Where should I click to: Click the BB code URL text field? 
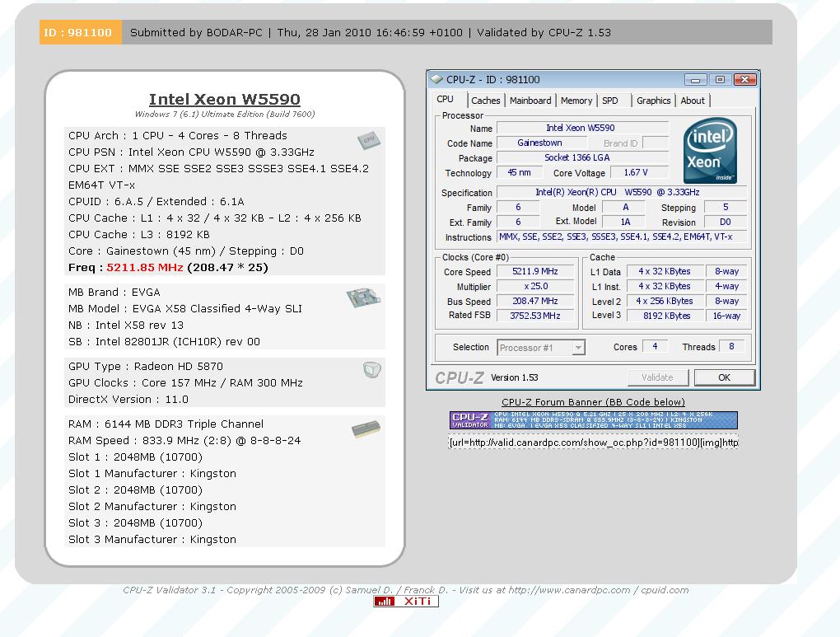594,443
